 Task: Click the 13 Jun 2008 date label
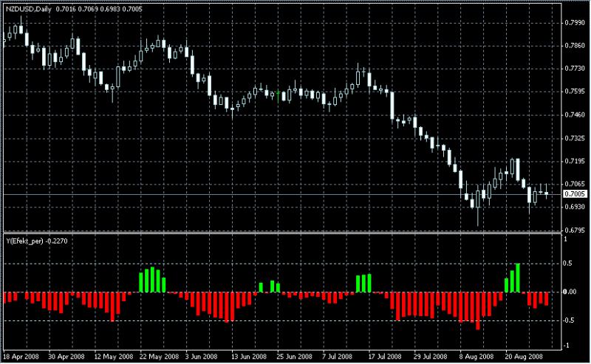coord(249,357)
